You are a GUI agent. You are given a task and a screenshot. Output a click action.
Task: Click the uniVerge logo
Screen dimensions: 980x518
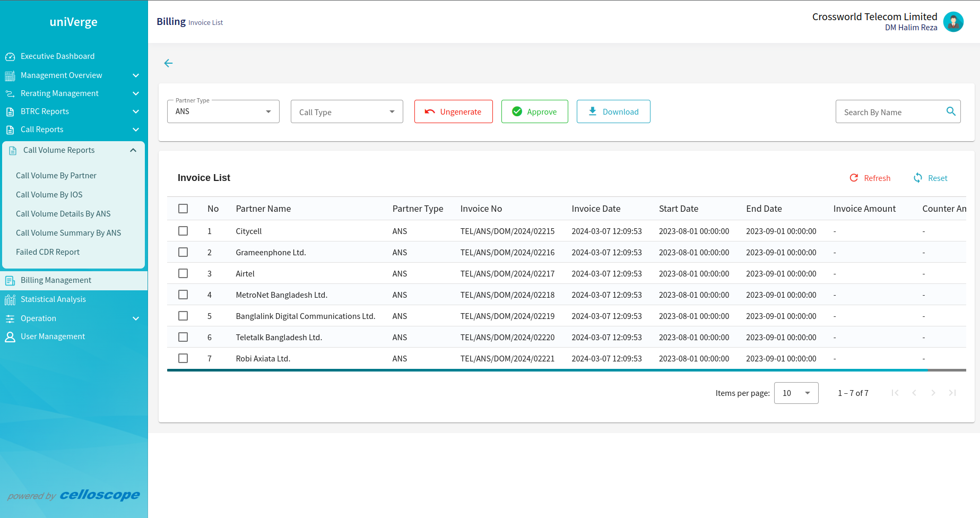click(74, 22)
